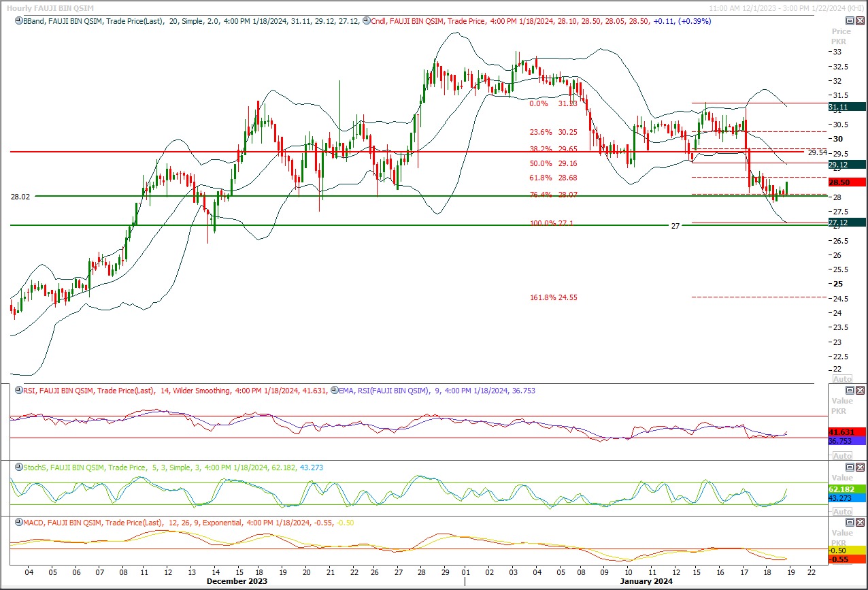Image resolution: width=868 pixels, height=590 pixels.
Task: Click the 28.50 last price tag
Action: tap(847, 182)
